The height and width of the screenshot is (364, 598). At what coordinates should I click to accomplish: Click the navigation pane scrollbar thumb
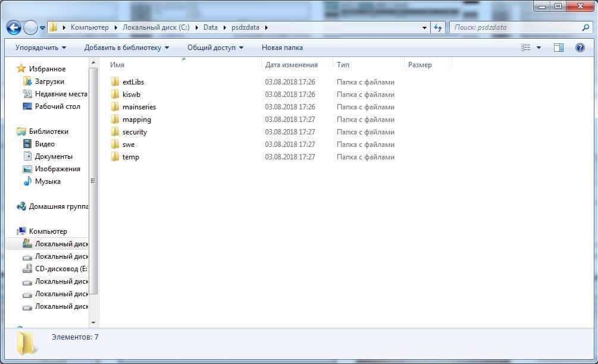pyautogui.click(x=93, y=181)
